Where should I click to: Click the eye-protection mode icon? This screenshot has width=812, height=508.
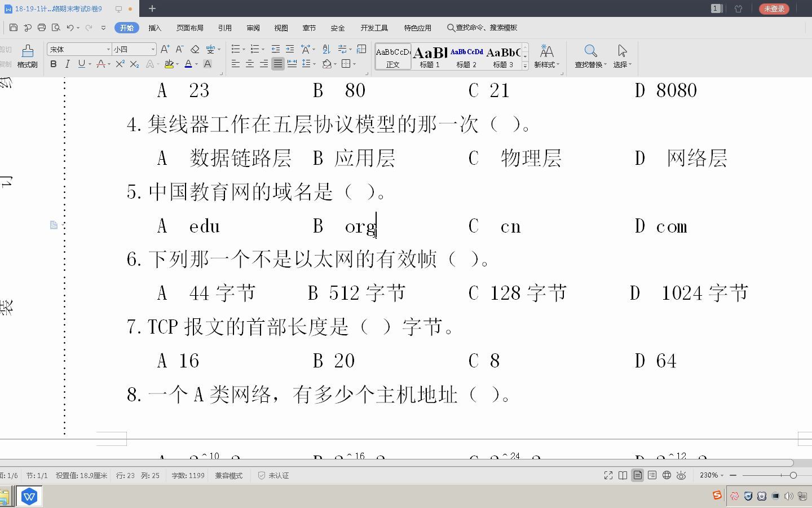click(x=681, y=476)
